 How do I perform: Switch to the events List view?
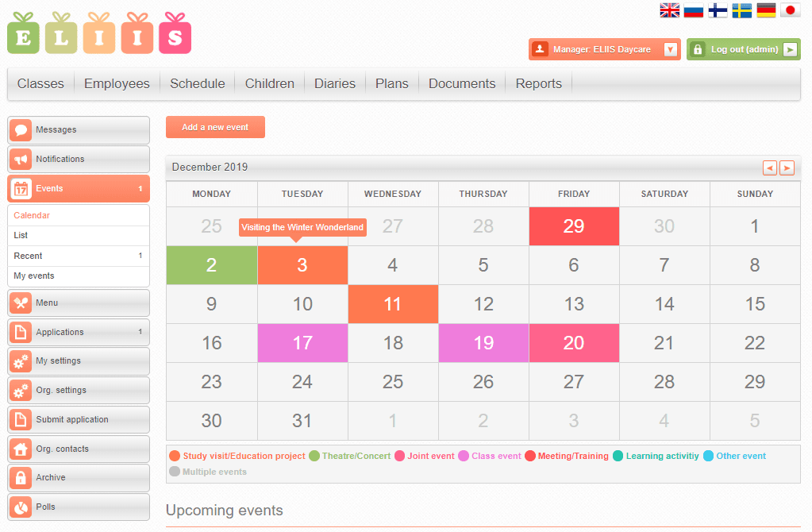click(21, 236)
